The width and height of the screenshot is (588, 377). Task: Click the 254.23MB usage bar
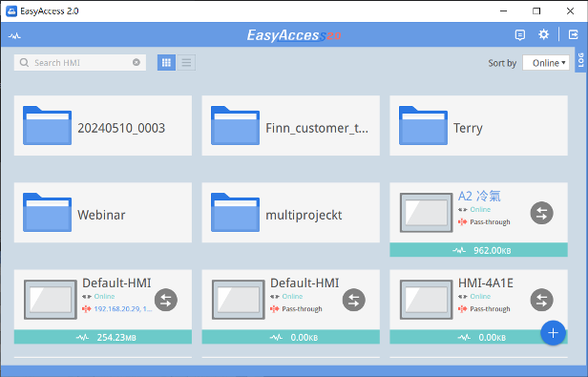103,337
